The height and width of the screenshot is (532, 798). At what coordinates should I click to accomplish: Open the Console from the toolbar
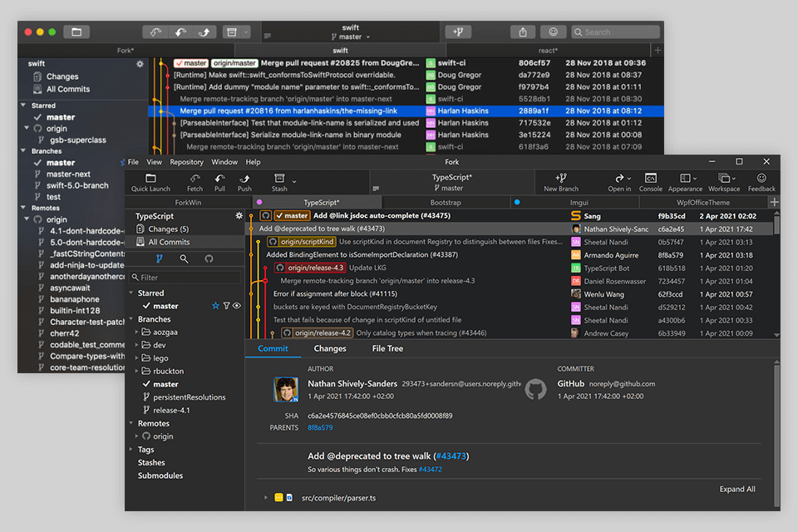(x=650, y=182)
